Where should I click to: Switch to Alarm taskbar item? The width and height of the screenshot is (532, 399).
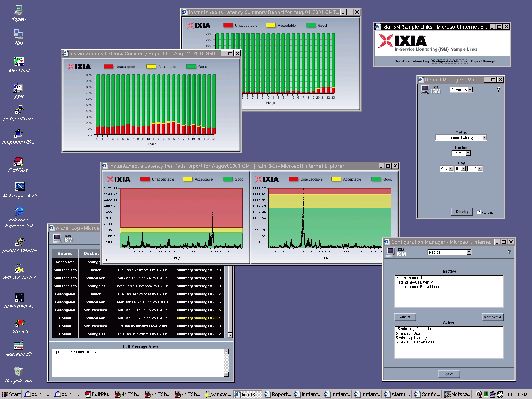click(397, 394)
